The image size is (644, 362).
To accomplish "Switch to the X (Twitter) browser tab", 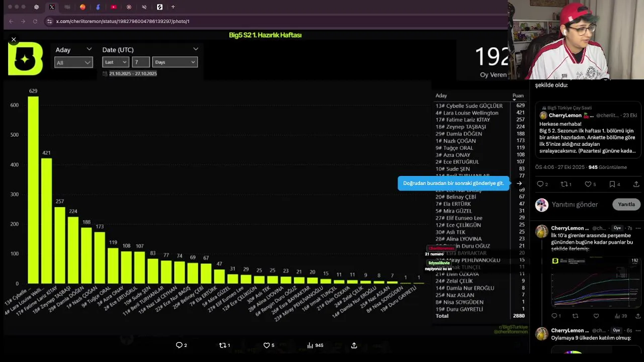I will tap(52, 7).
